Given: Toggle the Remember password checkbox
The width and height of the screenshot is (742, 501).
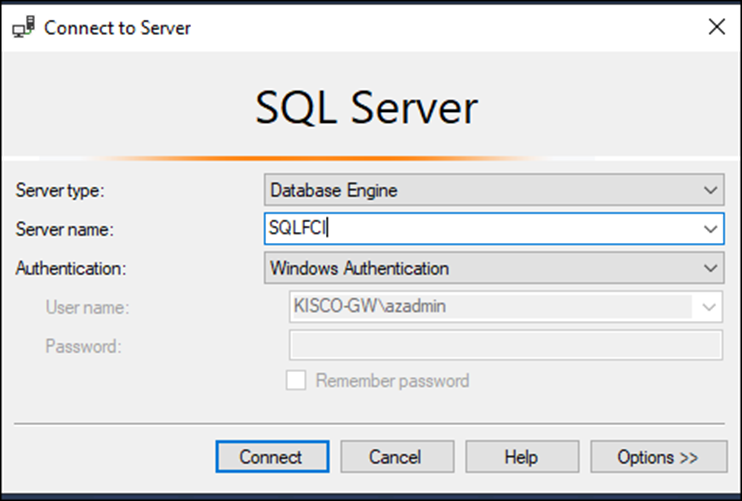Looking at the screenshot, I should coord(296,380).
